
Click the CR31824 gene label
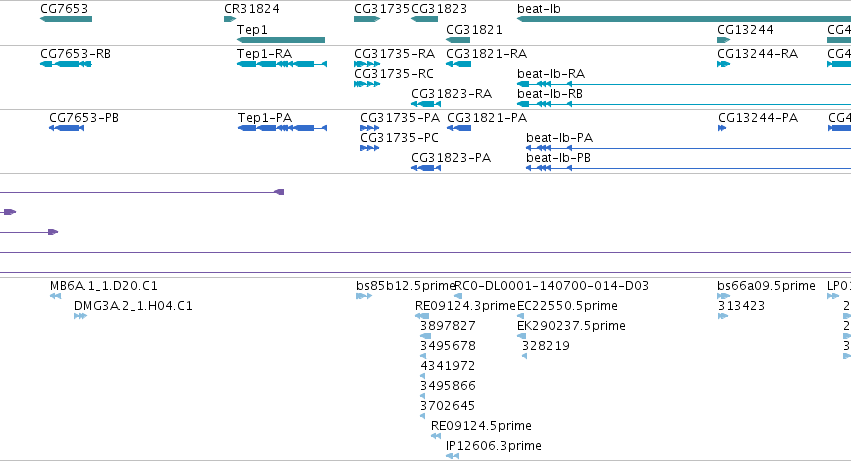pyautogui.click(x=252, y=9)
